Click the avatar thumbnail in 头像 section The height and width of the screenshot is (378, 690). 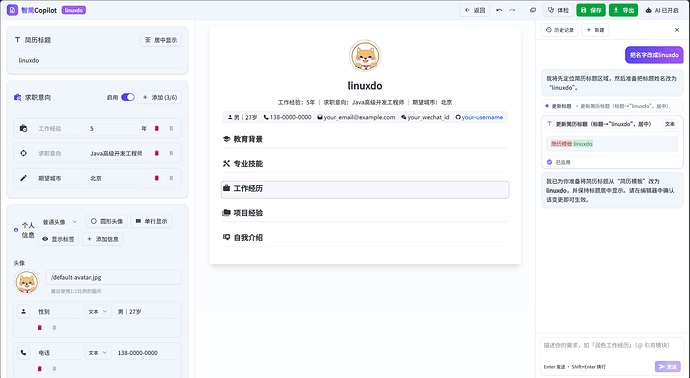pos(26,282)
